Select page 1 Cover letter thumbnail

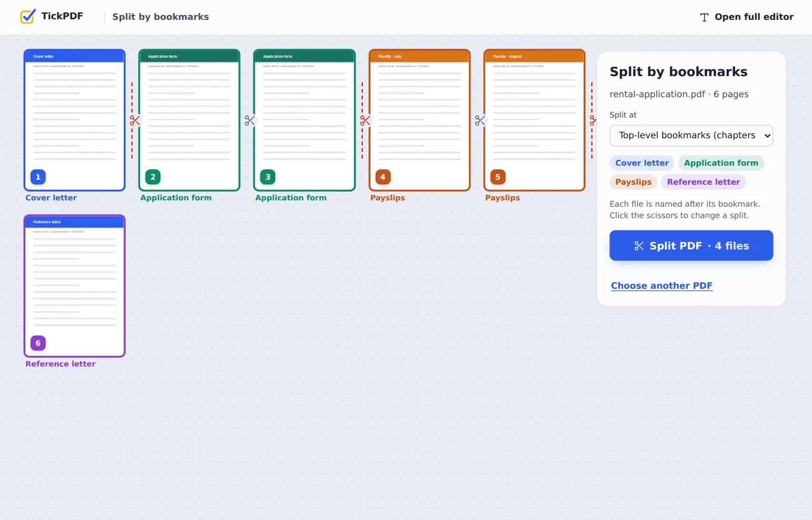(75, 120)
